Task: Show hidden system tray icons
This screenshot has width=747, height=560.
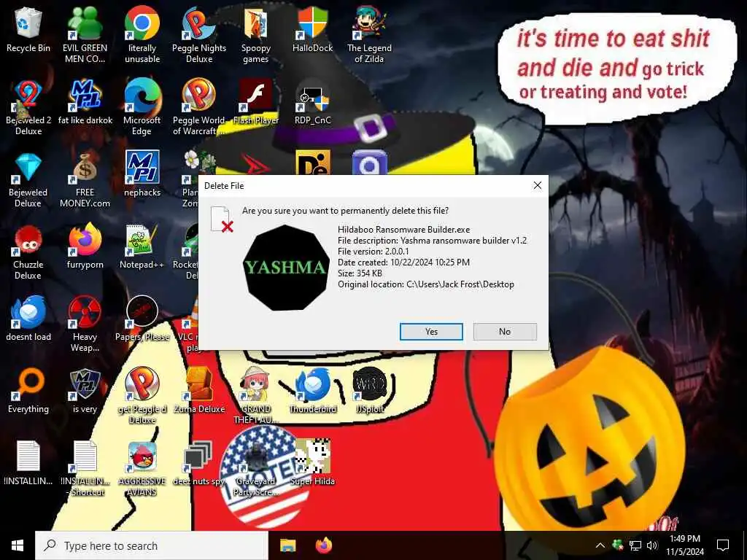Action: 600,545
